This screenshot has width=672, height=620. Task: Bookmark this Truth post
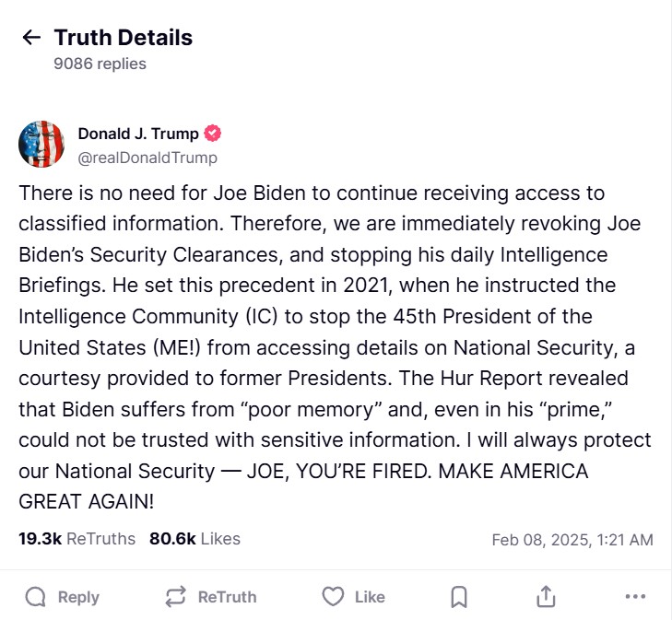point(459,597)
